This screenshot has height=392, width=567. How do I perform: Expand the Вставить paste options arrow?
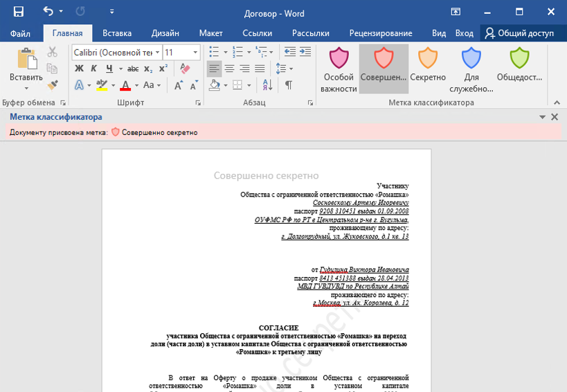tap(26, 88)
